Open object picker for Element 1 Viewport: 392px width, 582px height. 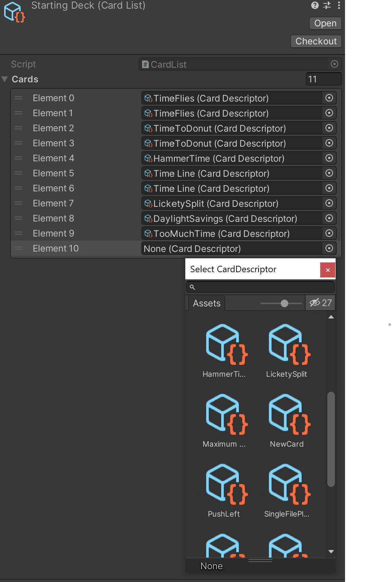pos(329,113)
